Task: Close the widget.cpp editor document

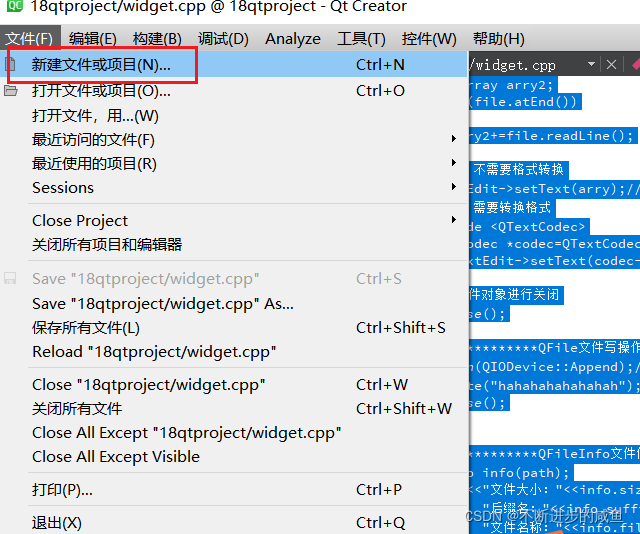Action: point(611,65)
